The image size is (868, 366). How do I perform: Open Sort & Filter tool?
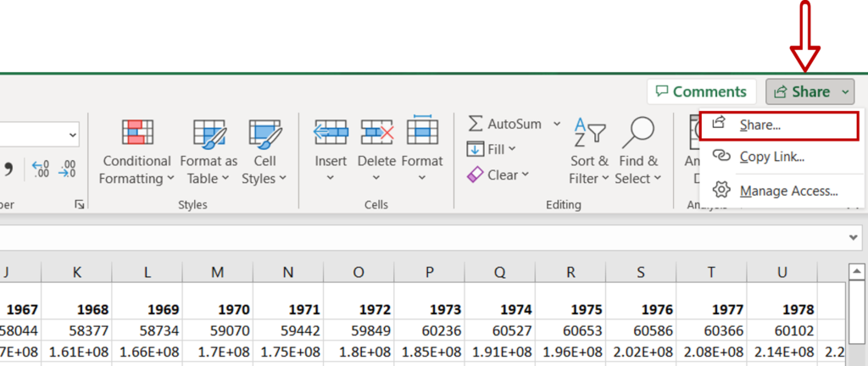[x=590, y=152]
